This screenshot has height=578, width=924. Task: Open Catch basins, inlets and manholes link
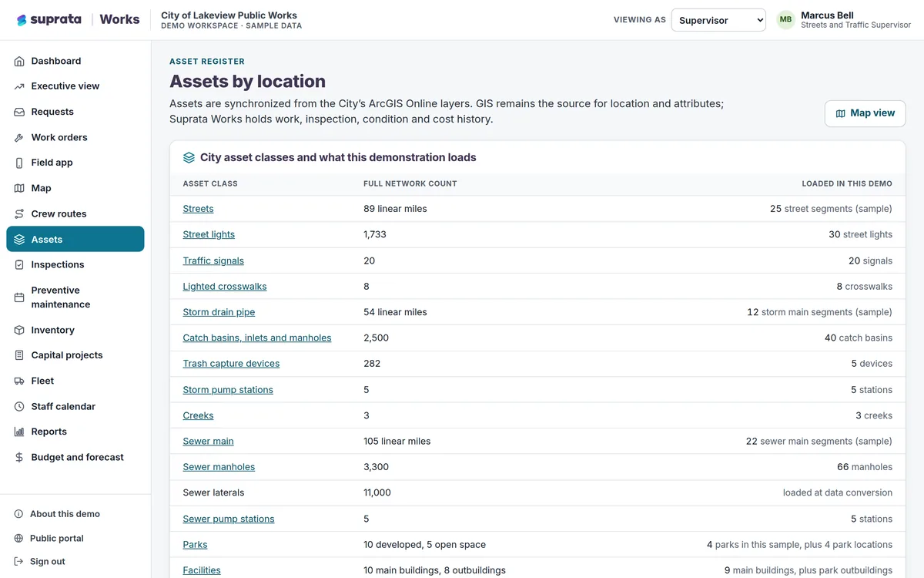click(x=257, y=338)
